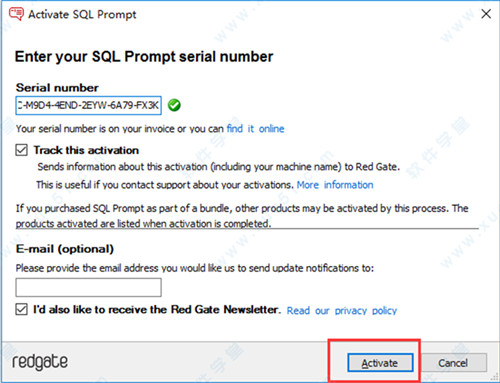Focus the e-mail address text box
This screenshot has width=500, height=383.
tap(88, 287)
